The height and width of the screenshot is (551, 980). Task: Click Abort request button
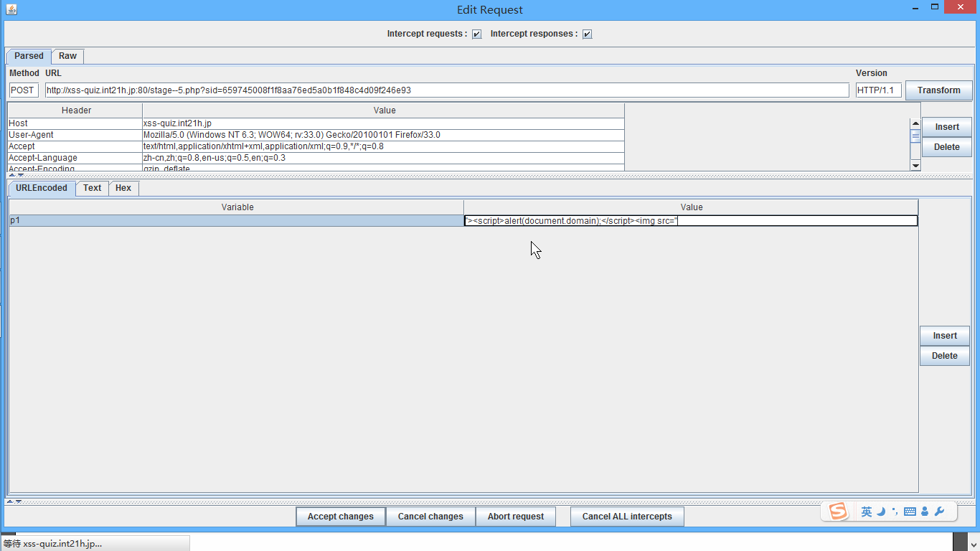(516, 517)
